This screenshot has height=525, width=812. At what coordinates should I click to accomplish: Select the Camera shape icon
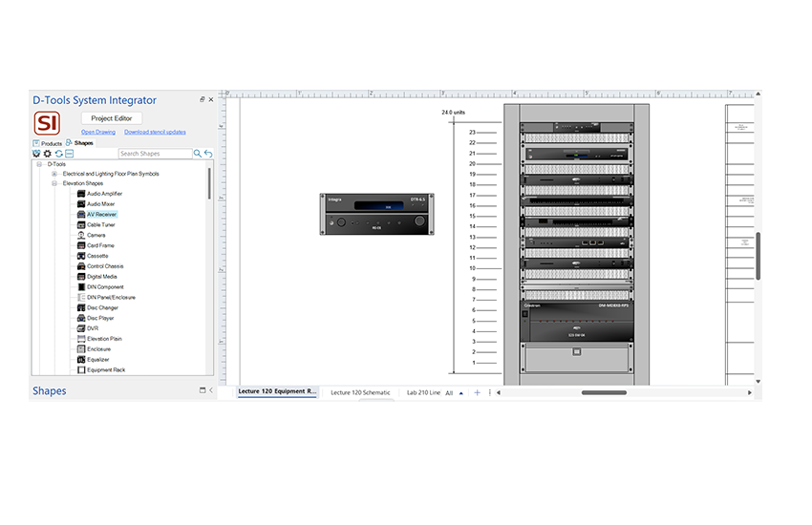click(81, 235)
